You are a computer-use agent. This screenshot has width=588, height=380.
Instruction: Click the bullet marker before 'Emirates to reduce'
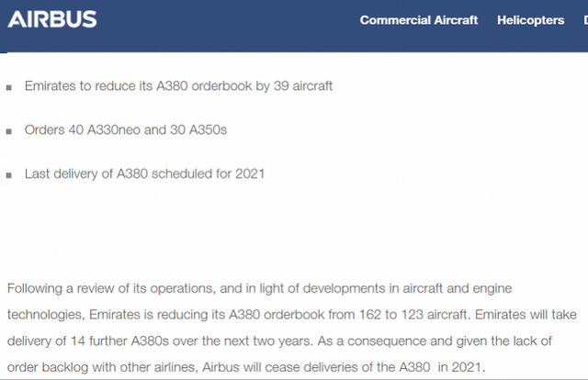click(9, 88)
